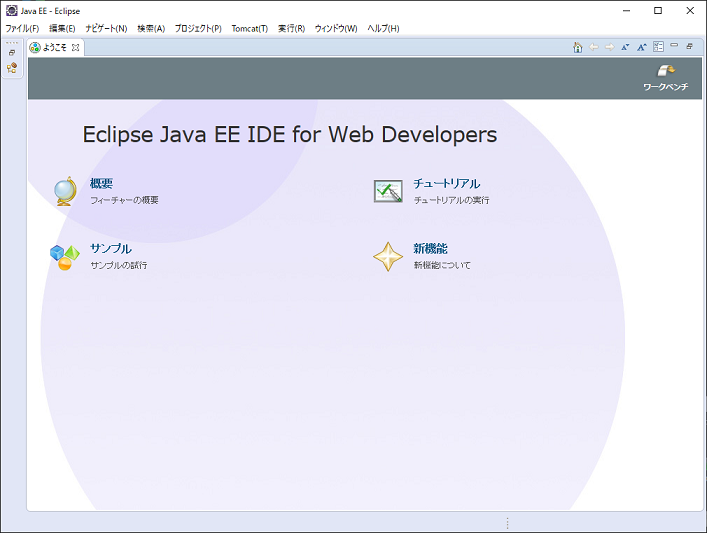
Task: Reduce font size with small A icon
Action: pyautogui.click(x=625, y=47)
